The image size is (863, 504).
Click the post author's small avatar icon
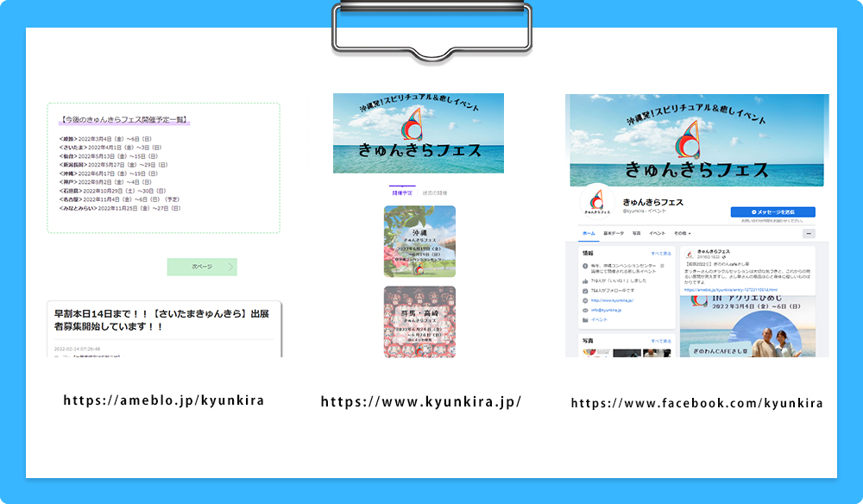pos(689,255)
